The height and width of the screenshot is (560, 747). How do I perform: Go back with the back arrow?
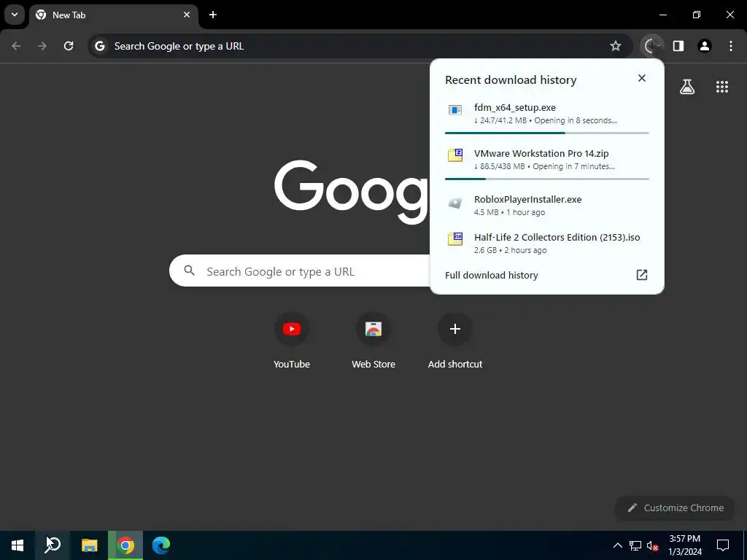click(16, 46)
